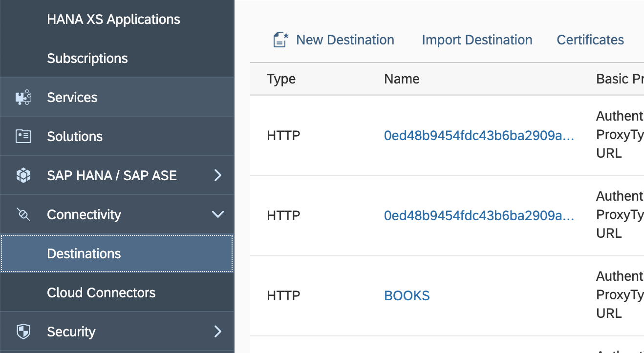This screenshot has height=353, width=644.
Task: Open Subscriptions
Action: coord(87,58)
